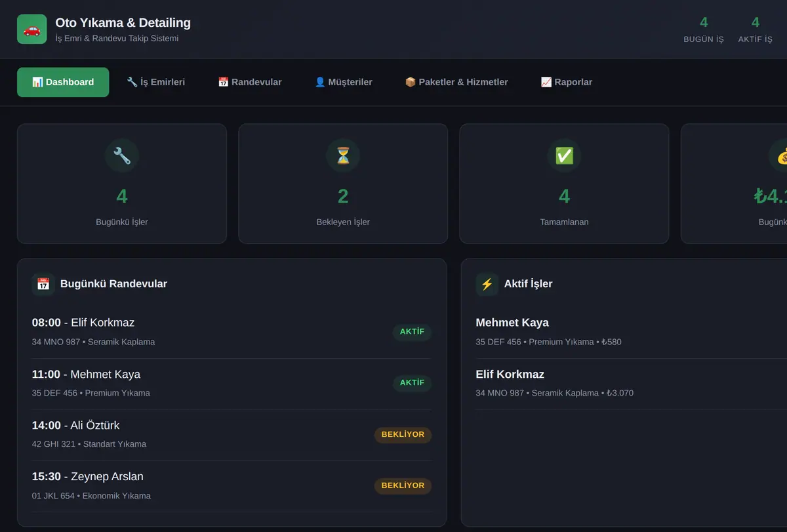
Task: Click "35 DEF 456 • Premium Yıkama" appointment detail
Action: coord(91,393)
